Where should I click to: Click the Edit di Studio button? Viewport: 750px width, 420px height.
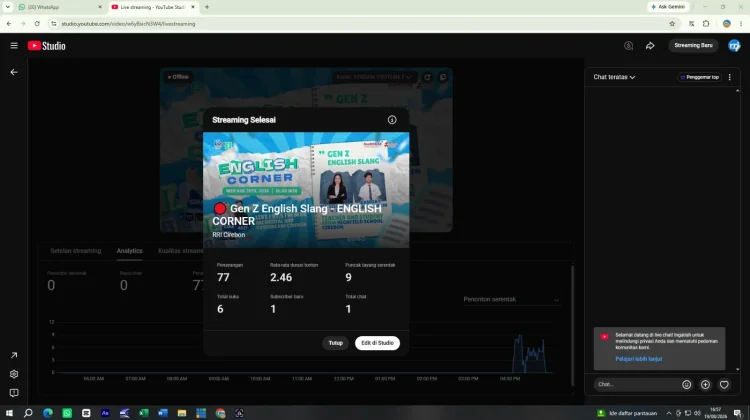tap(377, 343)
